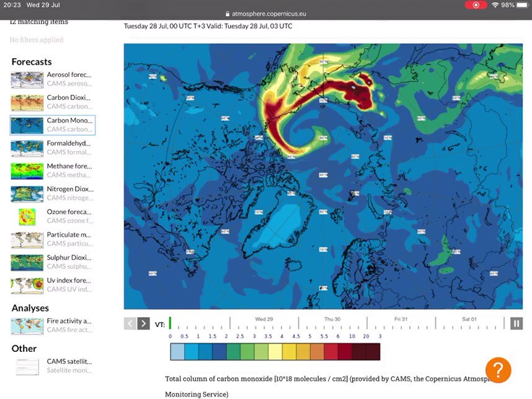Jump to Thu 30 on the timeline
Viewport: 532px width, 399px height.
[332, 319]
